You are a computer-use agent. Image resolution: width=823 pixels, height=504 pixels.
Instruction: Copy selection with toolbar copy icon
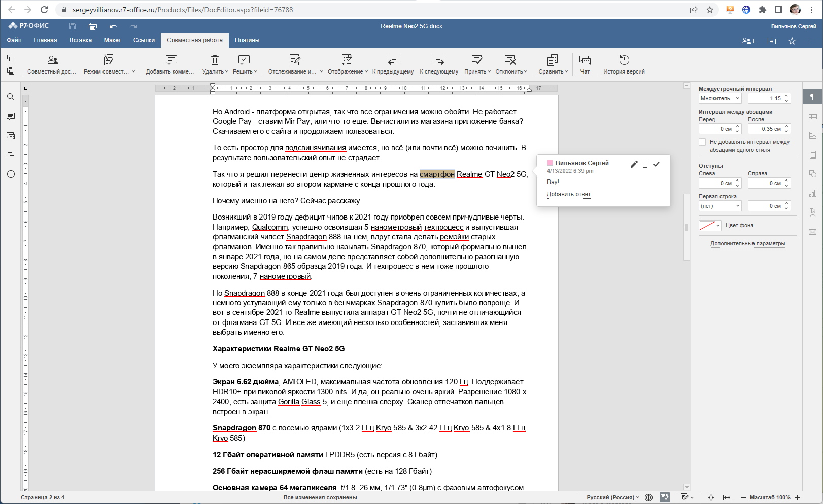click(x=11, y=58)
